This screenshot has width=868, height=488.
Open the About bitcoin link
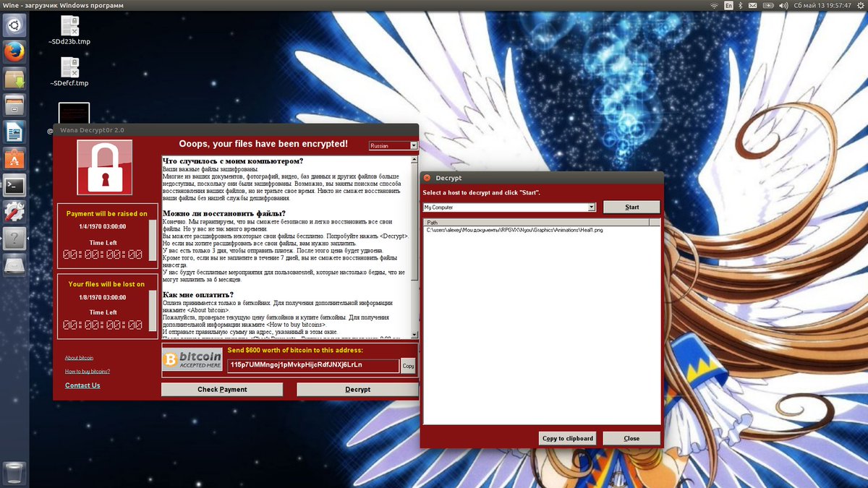pos(79,358)
